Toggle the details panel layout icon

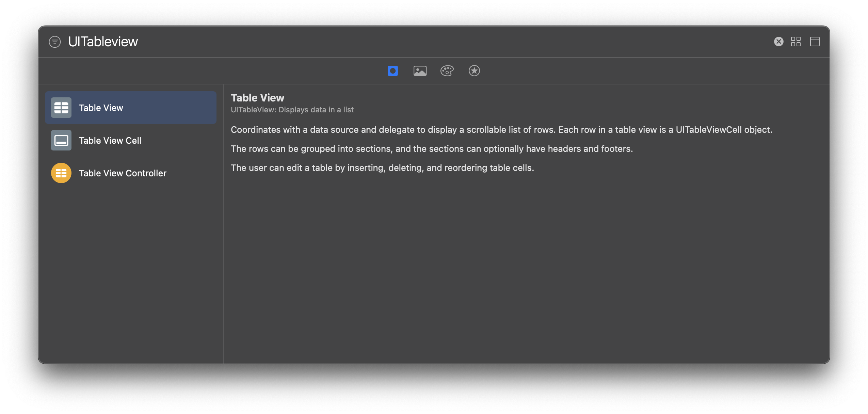point(815,42)
